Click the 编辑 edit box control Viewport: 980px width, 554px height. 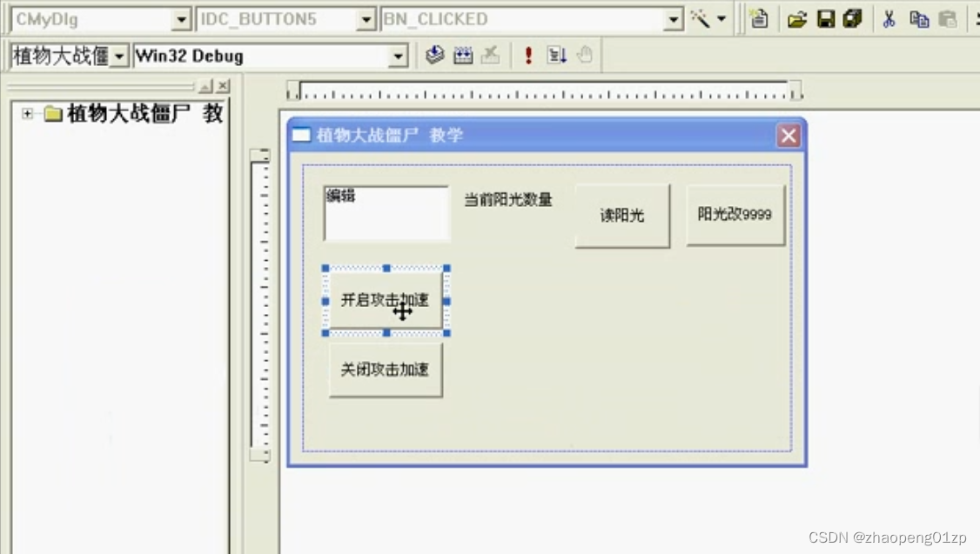pos(386,213)
